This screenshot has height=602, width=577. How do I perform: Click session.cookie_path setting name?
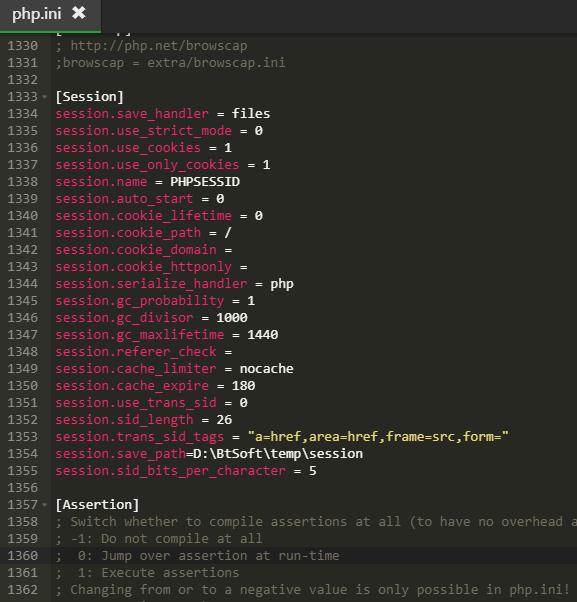click(128, 233)
